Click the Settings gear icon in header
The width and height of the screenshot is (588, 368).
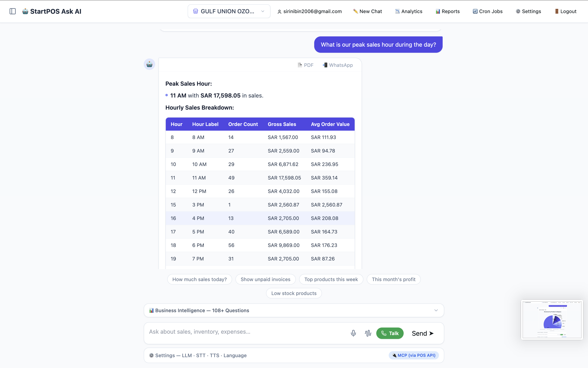point(518,11)
